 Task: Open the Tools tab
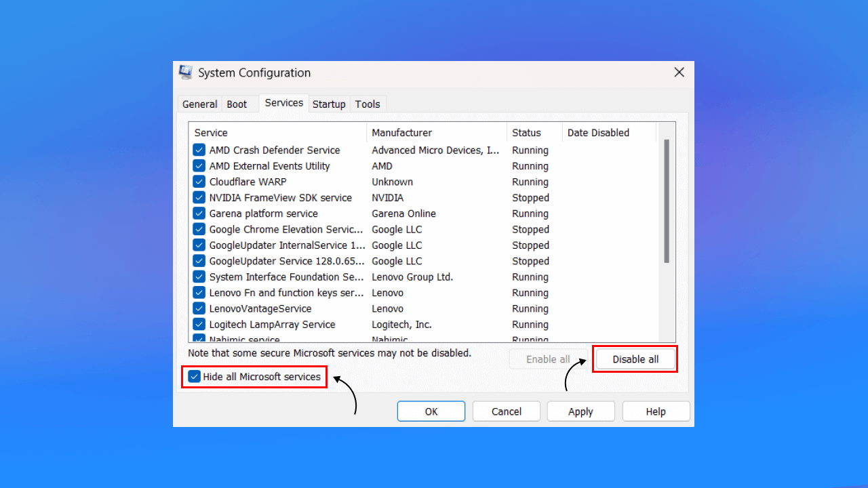[x=368, y=104]
